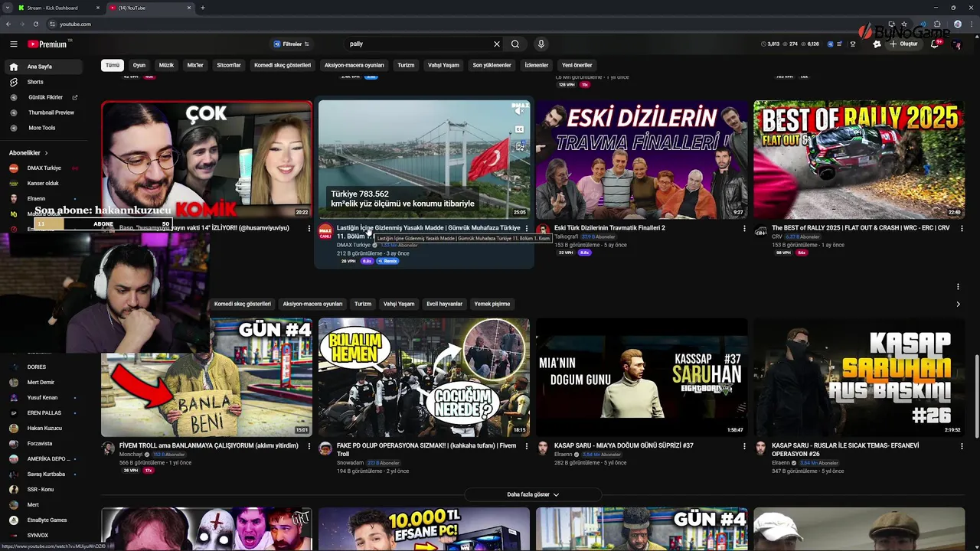Toggle closed captions on the Gümrük preview
Screen dimensions: 980x551
(x=519, y=129)
